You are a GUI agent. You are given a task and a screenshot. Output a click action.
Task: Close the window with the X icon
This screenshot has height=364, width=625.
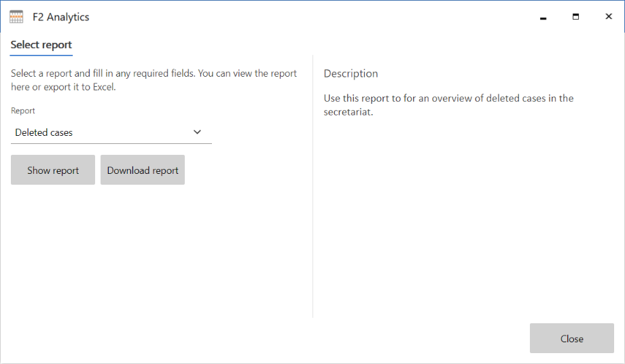tap(609, 17)
